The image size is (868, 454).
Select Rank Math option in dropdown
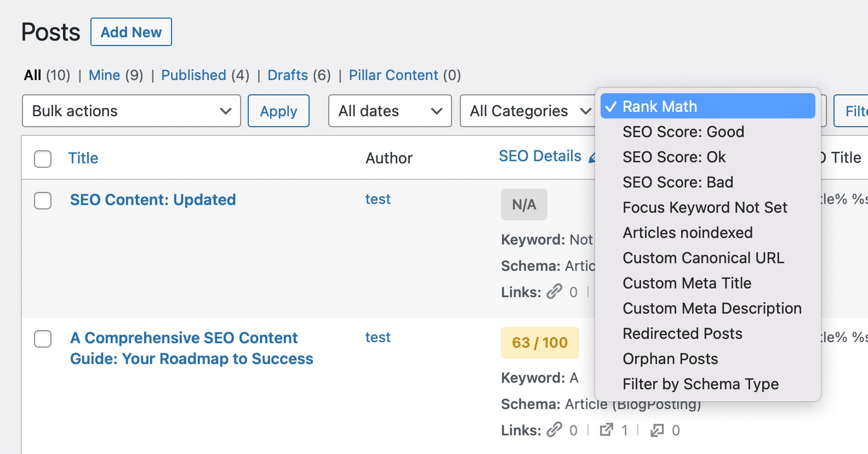[708, 106]
